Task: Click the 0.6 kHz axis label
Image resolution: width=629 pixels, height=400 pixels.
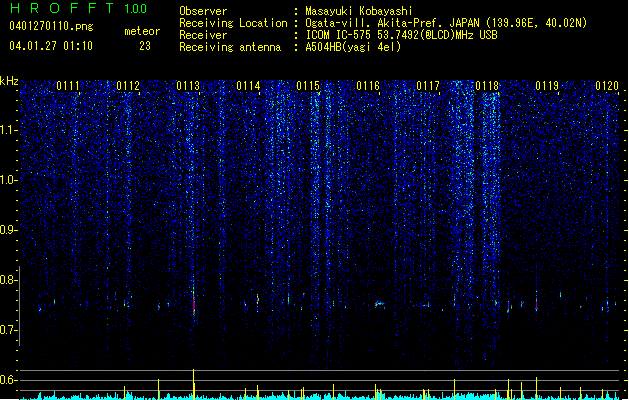Action: pos(8,380)
